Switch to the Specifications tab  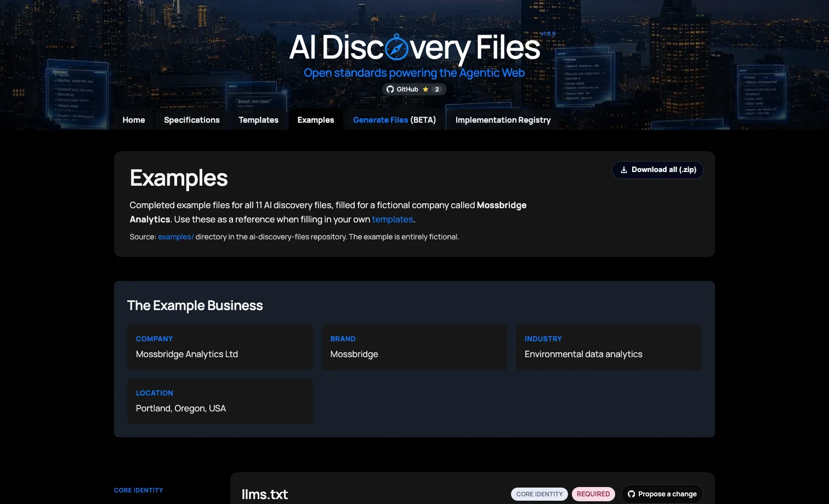[191, 120]
